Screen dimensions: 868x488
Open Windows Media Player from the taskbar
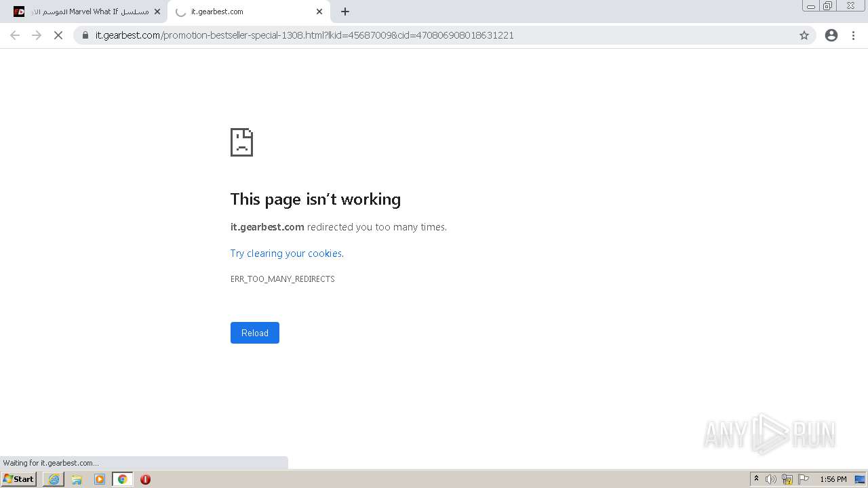[100, 479]
